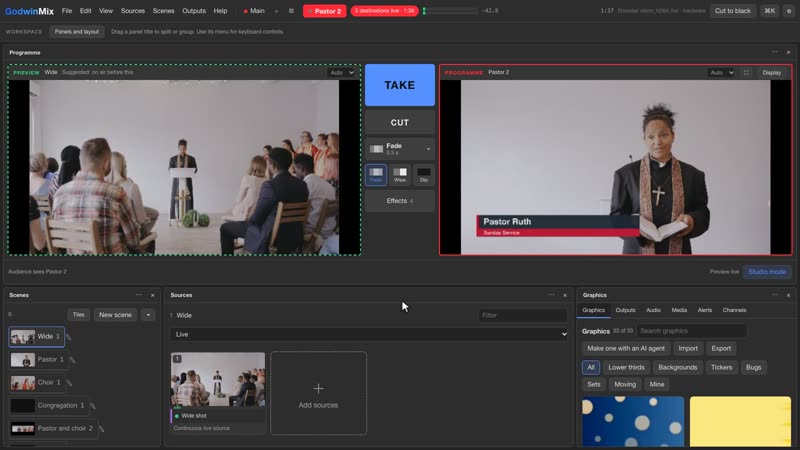Create a New scene

click(x=115, y=315)
